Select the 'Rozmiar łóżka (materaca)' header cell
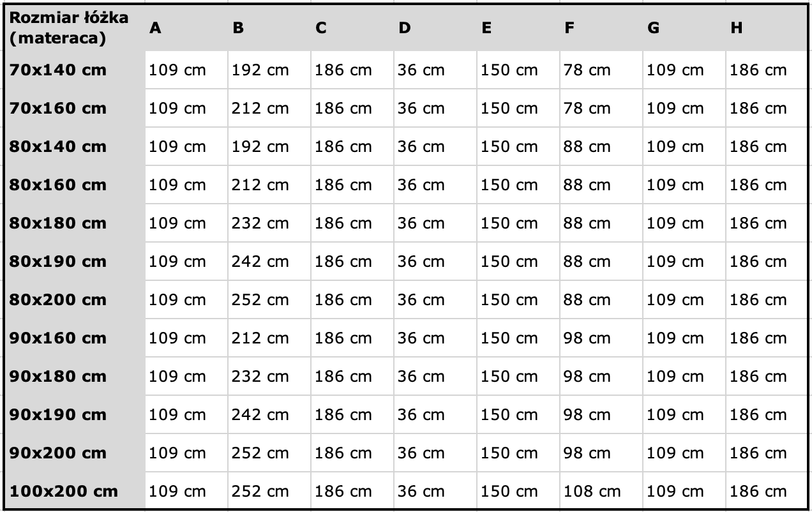Viewport: 812px width, 512px height. point(74,28)
